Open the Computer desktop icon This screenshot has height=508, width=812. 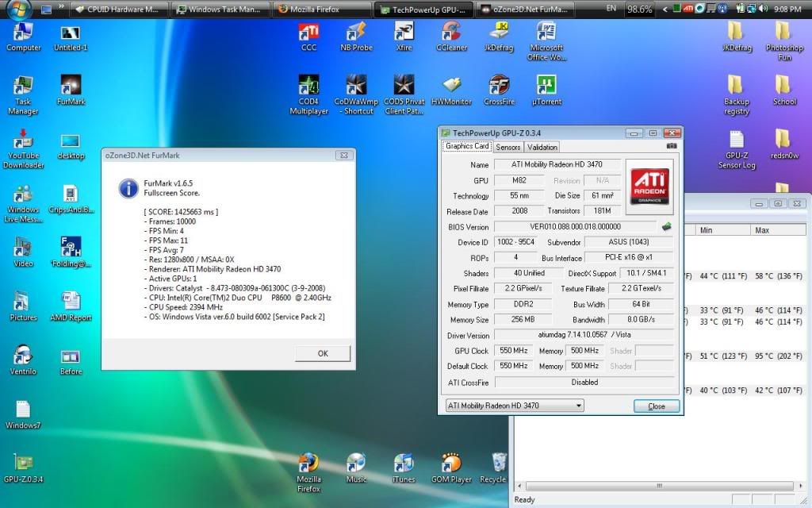23,37
